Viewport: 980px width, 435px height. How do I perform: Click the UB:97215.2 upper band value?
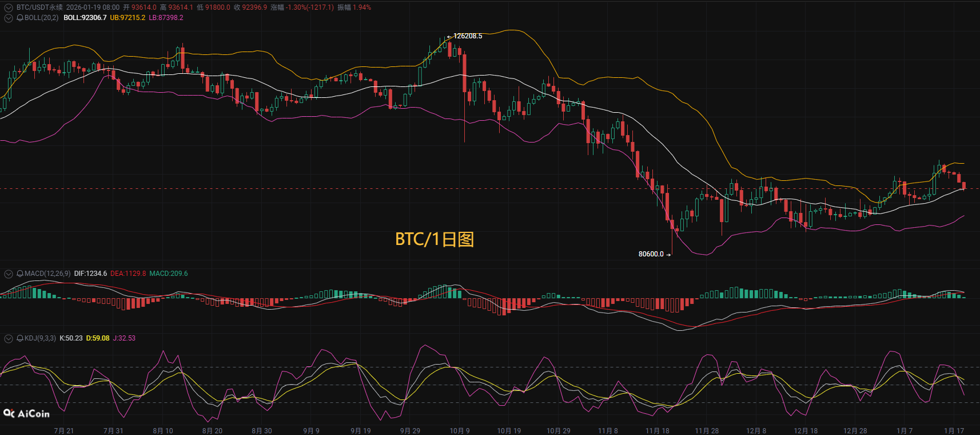click(x=128, y=18)
